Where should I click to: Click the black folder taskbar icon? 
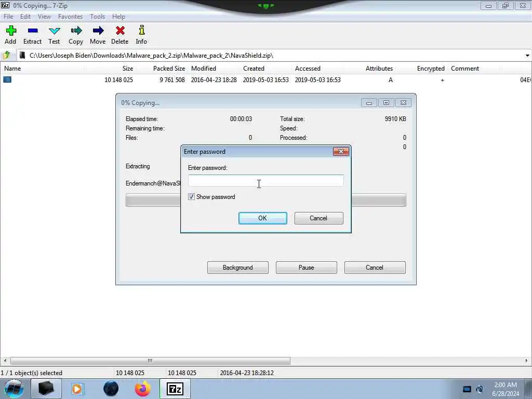pyautogui.click(x=46, y=389)
